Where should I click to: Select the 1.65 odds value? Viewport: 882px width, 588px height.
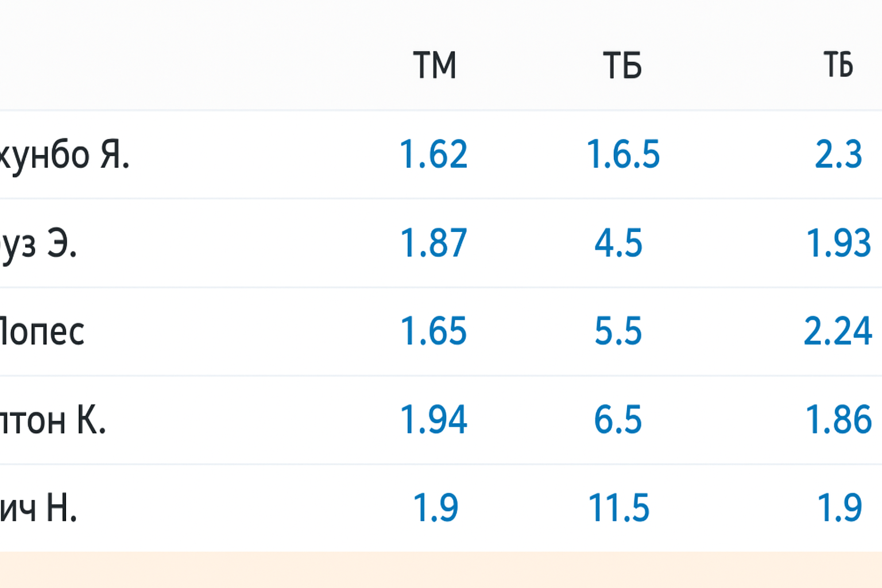tap(434, 331)
